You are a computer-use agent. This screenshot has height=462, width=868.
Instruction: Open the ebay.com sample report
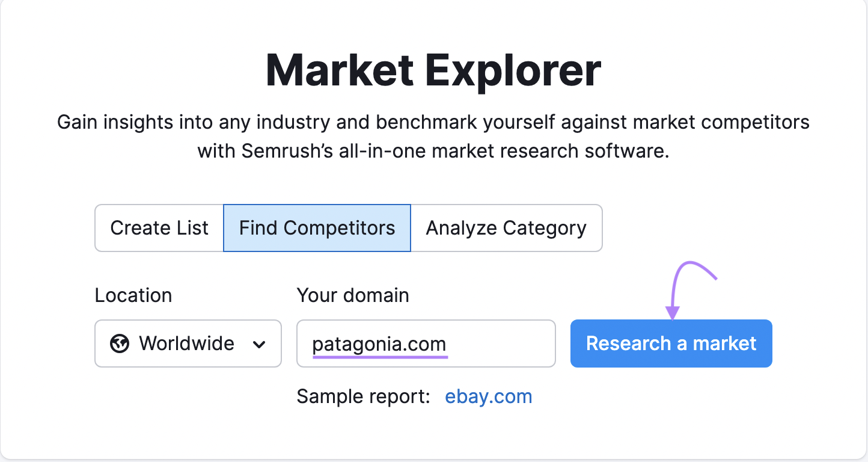[488, 396]
